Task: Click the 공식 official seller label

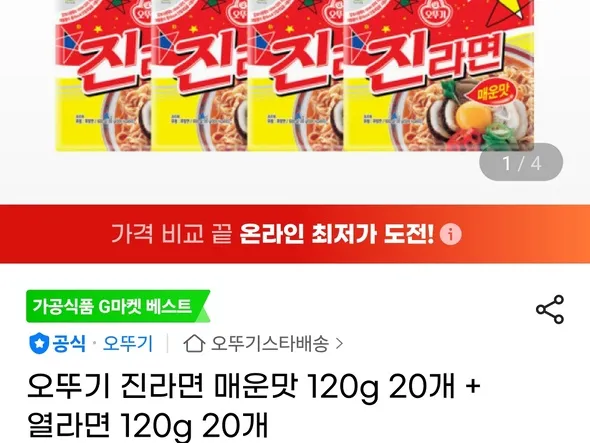Action: point(69,343)
